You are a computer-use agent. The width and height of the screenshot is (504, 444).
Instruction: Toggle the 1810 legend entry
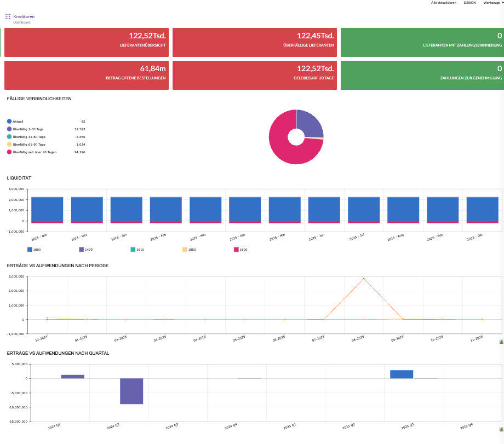click(x=133, y=249)
